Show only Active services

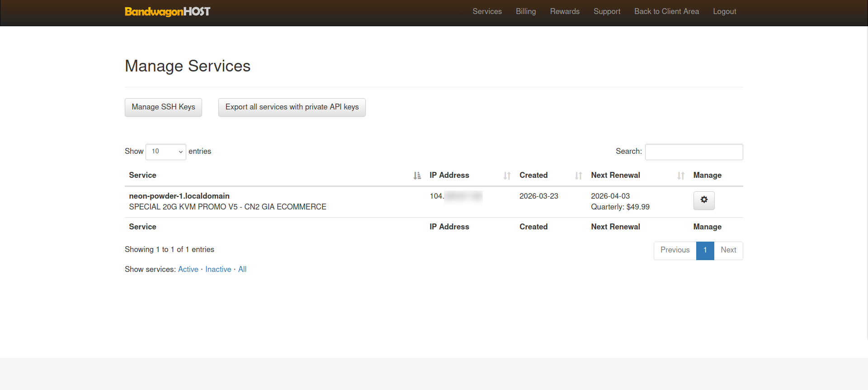188,270
